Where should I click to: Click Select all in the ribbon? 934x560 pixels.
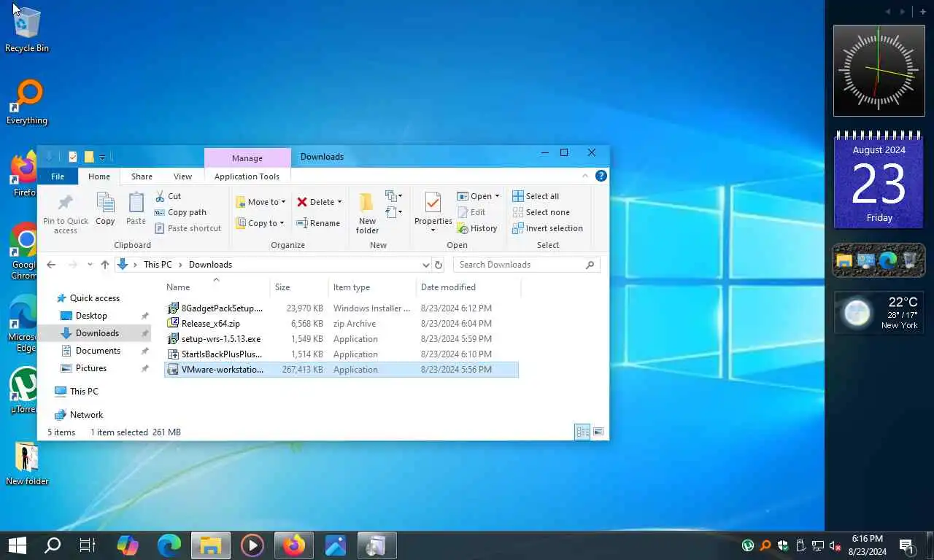coord(536,196)
